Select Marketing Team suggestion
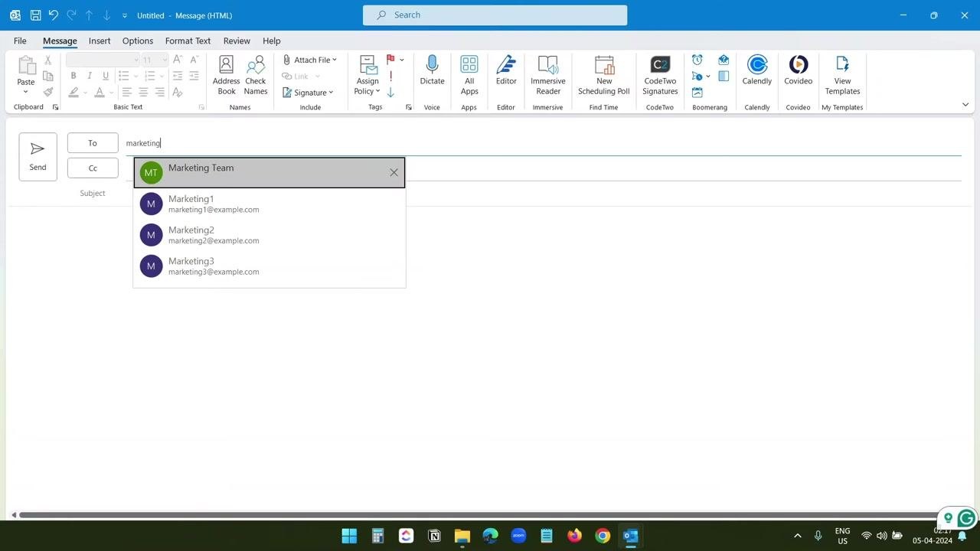Viewport: 980px width, 551px height. 269,172
